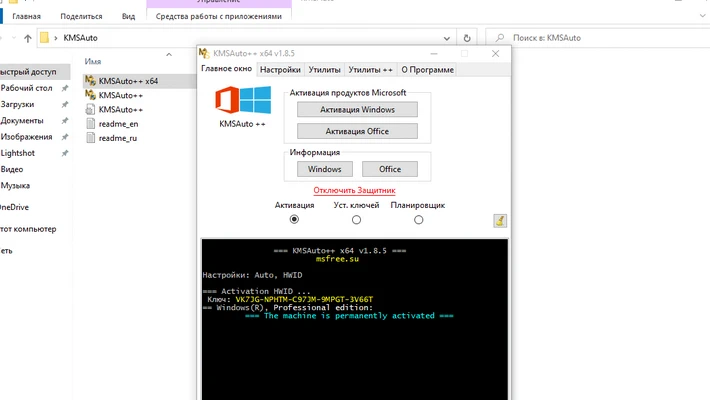Viewport: 710px width, 400px height.
Task: Click the KMSAuto++ title bar app icon
Action: point(204,53)
